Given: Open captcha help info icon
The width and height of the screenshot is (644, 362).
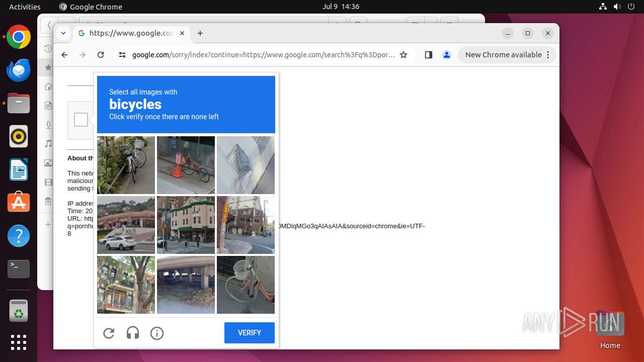Looking at the screenshot, I should [x=157, y=333].
